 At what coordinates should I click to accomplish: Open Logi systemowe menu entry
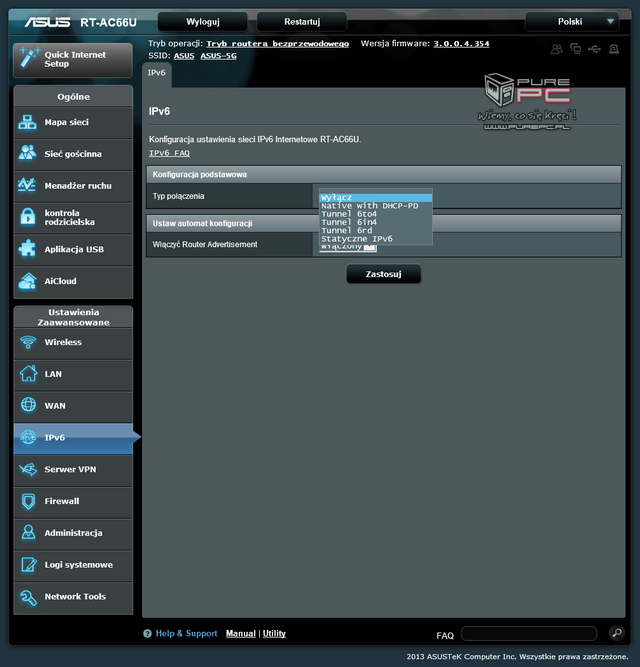pyautogui.click(x=73, y=564)
